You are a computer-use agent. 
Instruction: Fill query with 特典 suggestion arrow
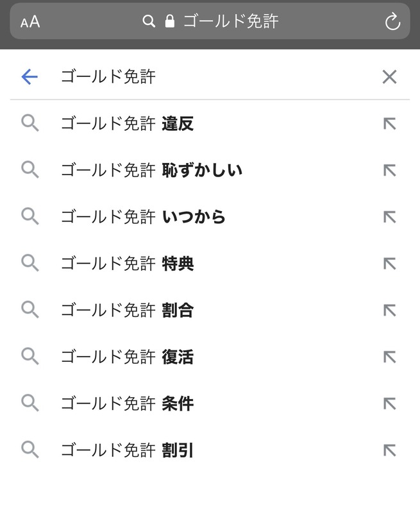pos(389,264)
